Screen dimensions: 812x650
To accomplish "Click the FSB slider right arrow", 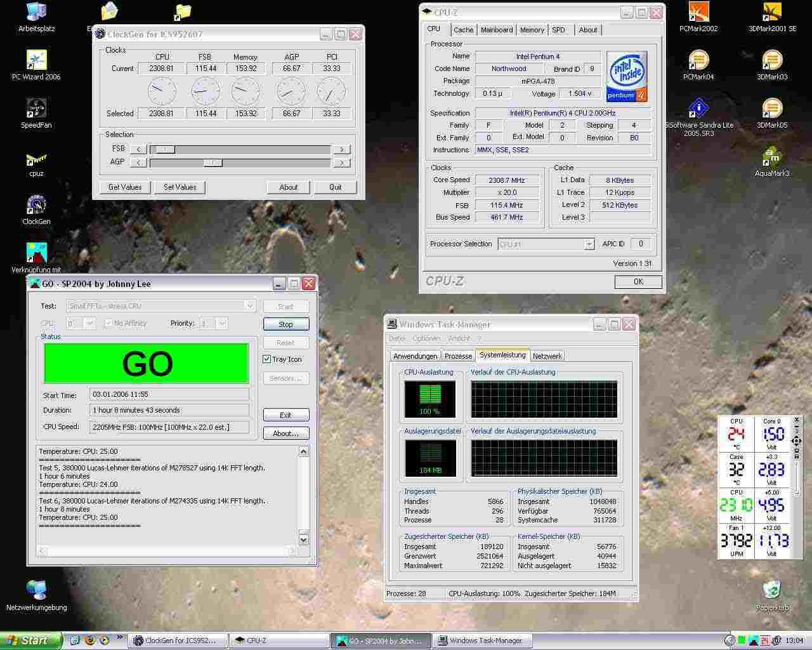I will pyautogui.click(x=341, y=149).
